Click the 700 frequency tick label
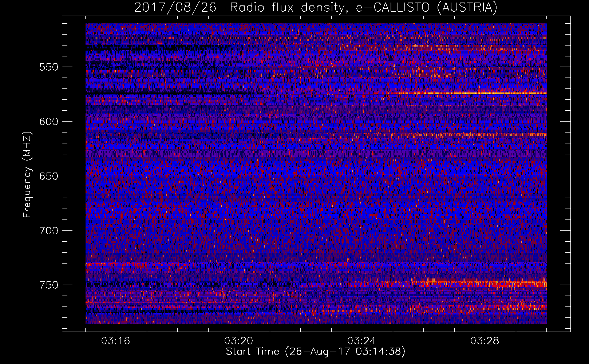The image size is (589, 364). 49,230
